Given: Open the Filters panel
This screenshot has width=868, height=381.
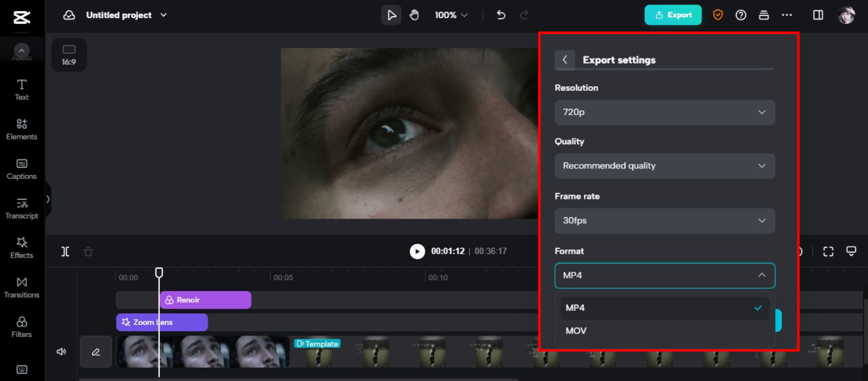Looking at the screenshot, I should pyautogui.click(x=21, y=327).
